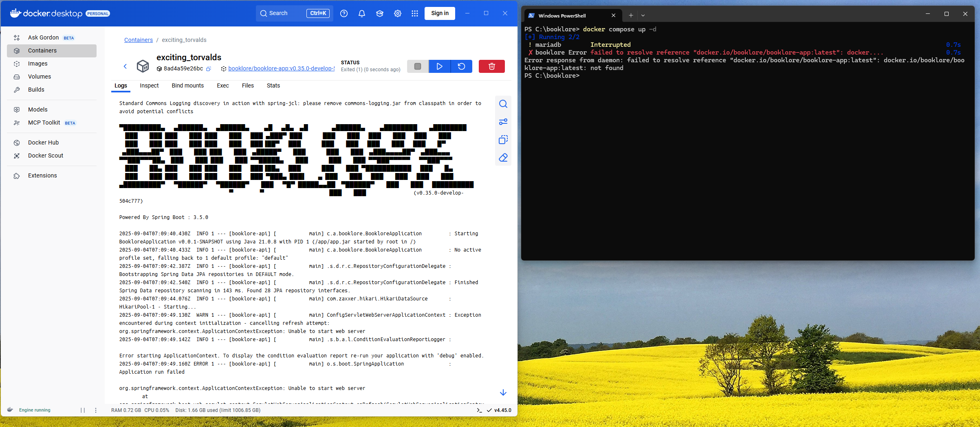Switch to the Stats tab
The width and height of the screenshot is (980, 427).
[273, 85]
